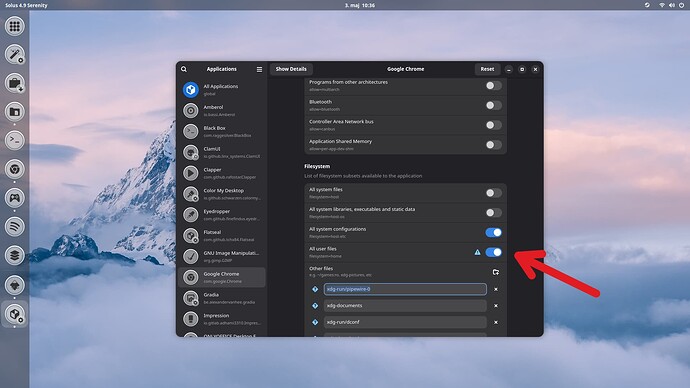This screenshot has height=388, width=690.
Task: Select Google Chrome in the application list
Action: 222,277
